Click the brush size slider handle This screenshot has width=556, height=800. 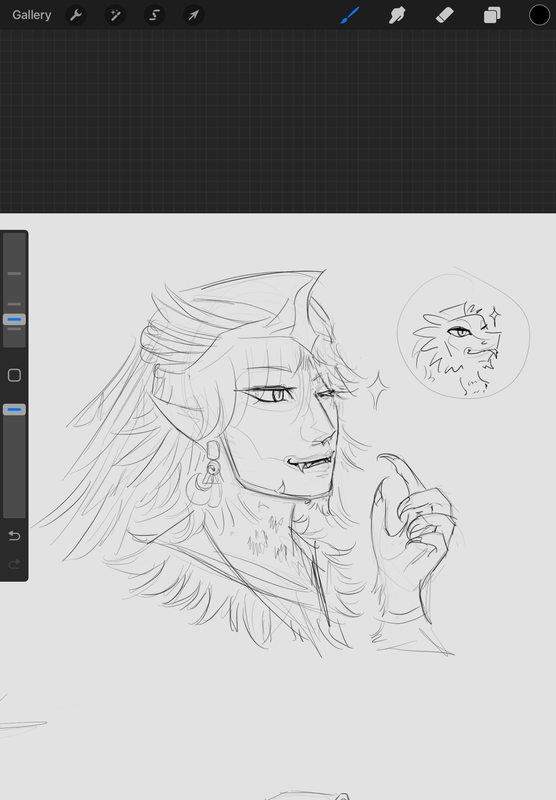14,319
